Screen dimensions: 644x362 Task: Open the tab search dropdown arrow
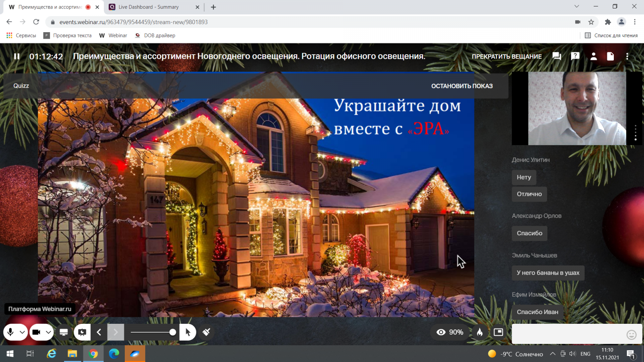coord(576,6)
